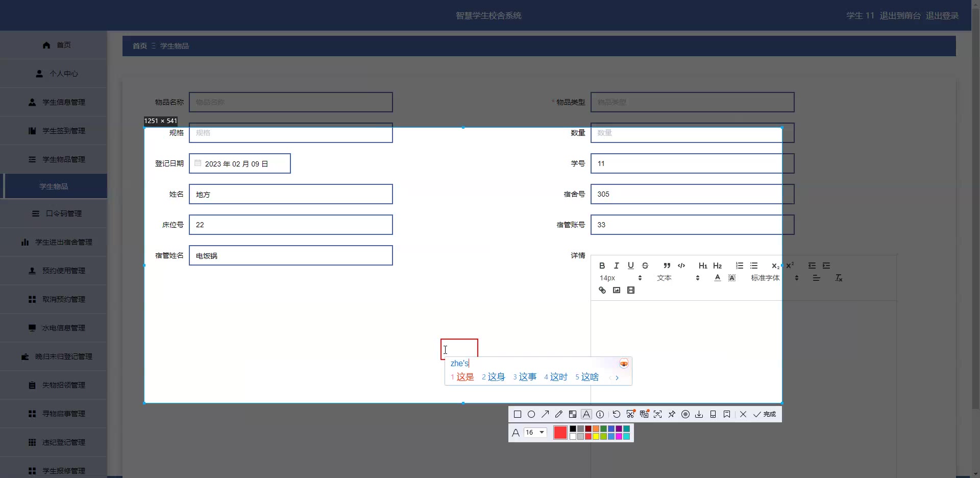Cancel the screenshot with X icon
980x478 pixels.
tap(743, 414)
